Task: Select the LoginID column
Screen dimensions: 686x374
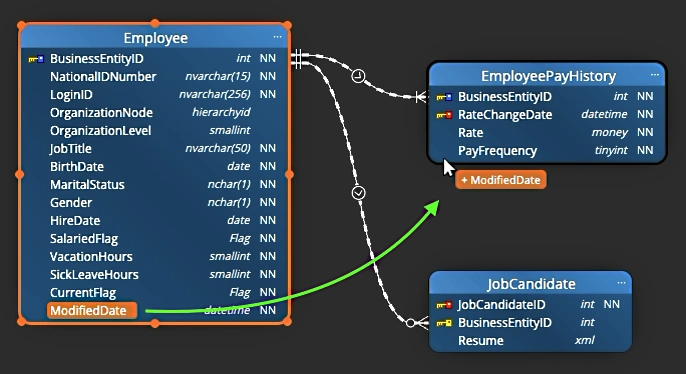Action: coord(71,94)
